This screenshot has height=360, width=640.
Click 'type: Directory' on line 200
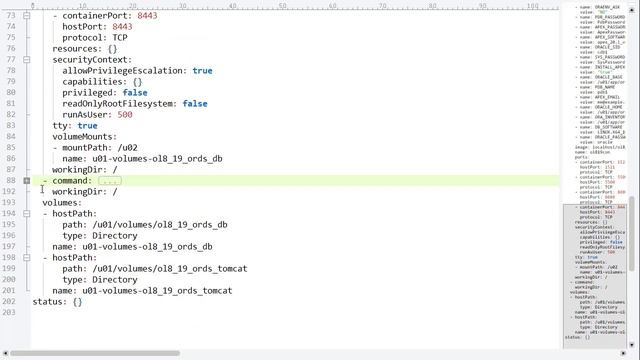click(100, 280)
